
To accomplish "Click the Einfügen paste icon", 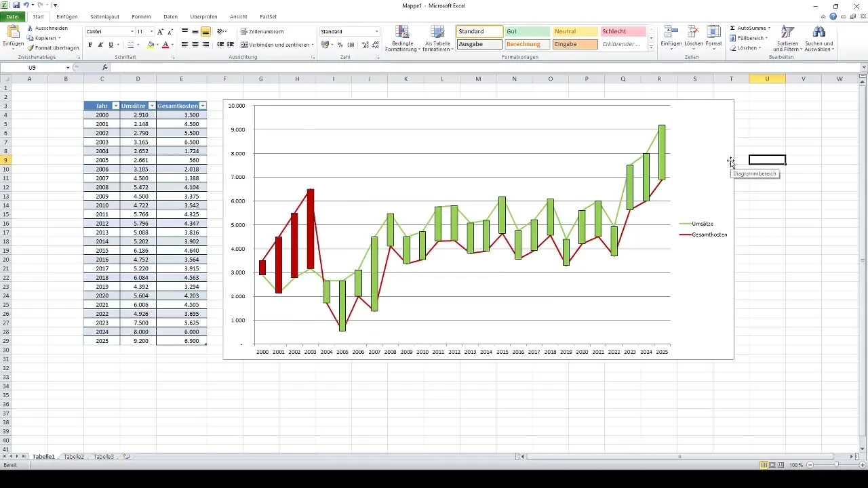I will pyautogui.click(x=13, y=32).
